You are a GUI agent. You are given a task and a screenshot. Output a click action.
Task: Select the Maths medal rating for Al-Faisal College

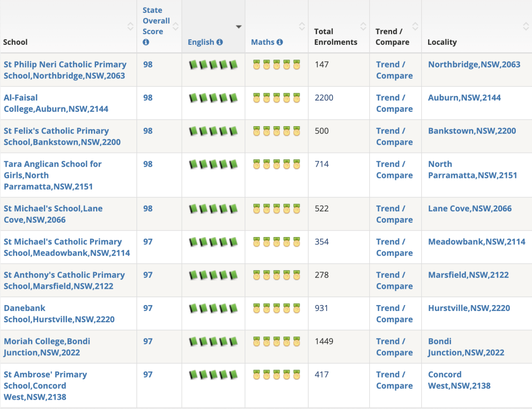pos(276,98)
